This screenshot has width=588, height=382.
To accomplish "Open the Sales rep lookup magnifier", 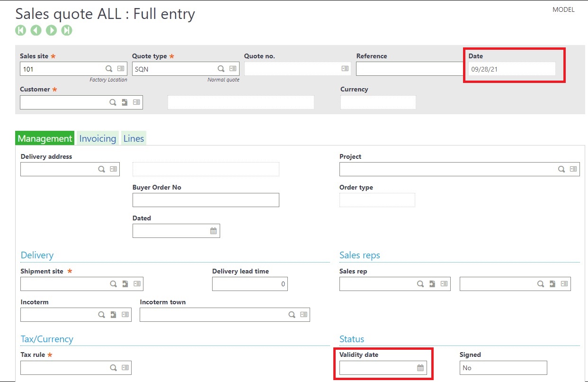I will tap(419, 283).
